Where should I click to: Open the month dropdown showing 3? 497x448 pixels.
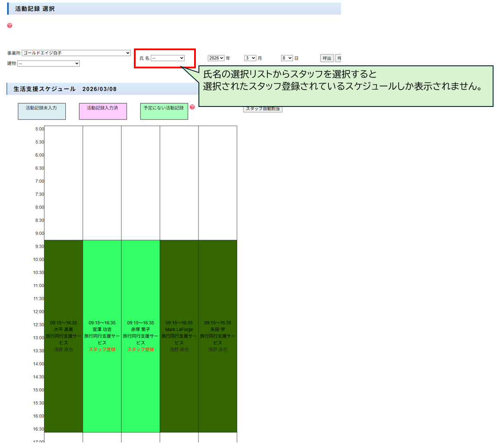tap(250, 58)
